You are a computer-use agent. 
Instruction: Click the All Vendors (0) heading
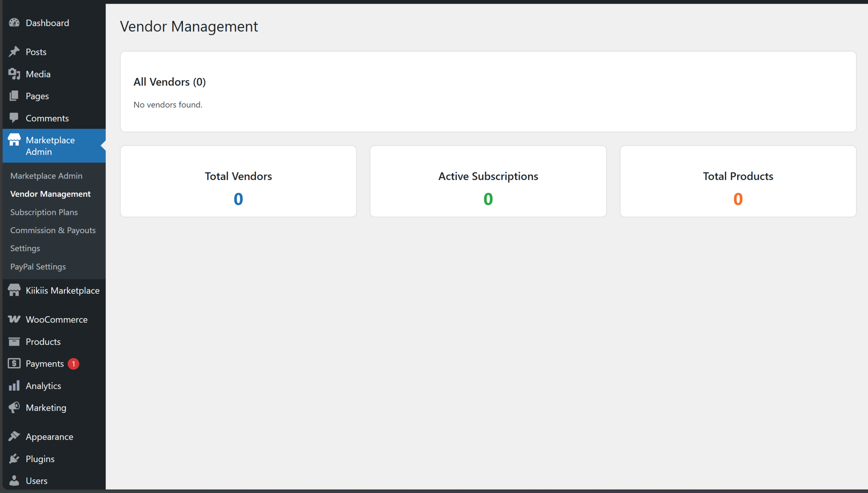click(170, 82)
